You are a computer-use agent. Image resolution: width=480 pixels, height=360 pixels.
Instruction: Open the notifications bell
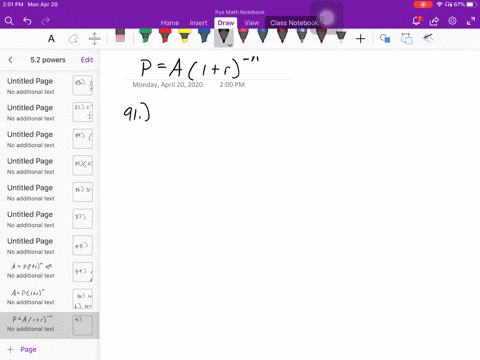point(416,21)
